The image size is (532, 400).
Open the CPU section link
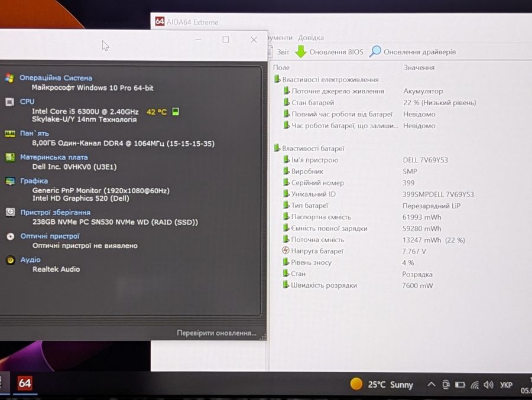pyautogui.click(x=27, y=102)
